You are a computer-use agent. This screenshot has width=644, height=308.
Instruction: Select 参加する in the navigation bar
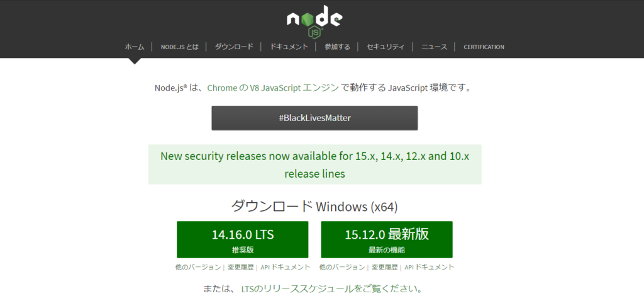[337, 47]
